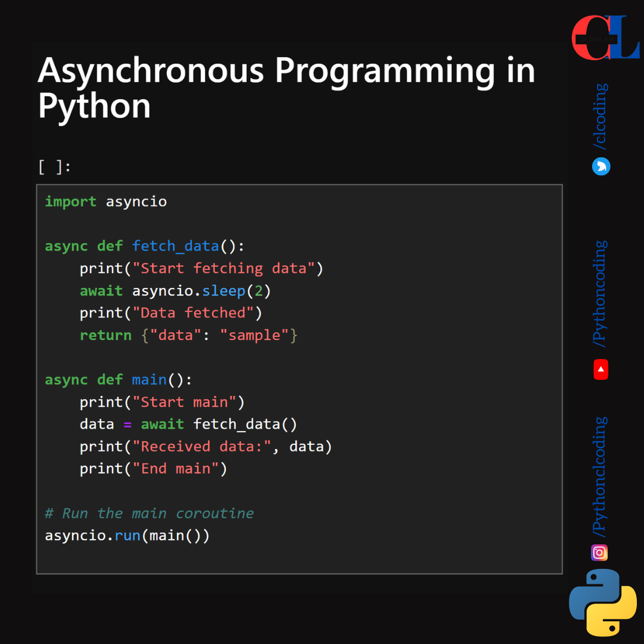Screen dimensions: 644x644
Task: Click the print "Start fetching data" line
Action: (202, 268)
